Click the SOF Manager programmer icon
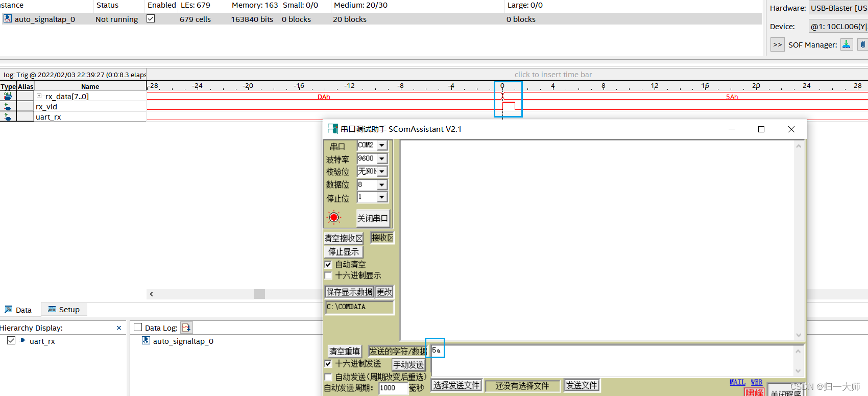 pos(846,44)
